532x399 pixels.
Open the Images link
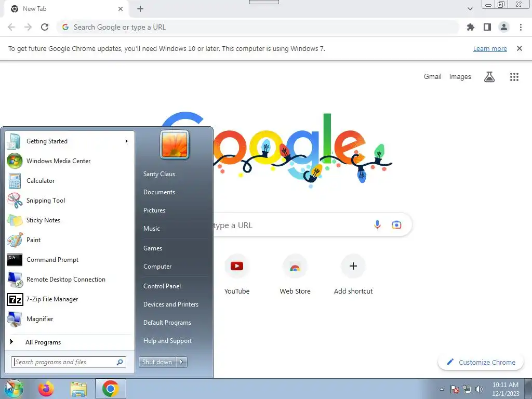460,77
